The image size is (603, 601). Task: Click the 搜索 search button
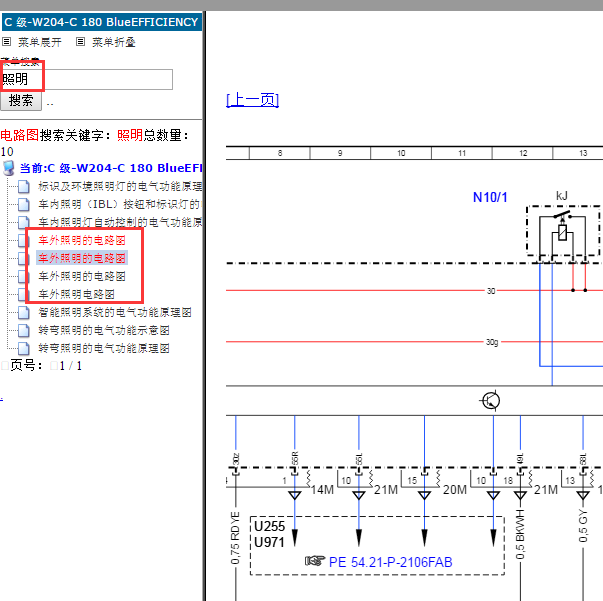tap(21, 101)
